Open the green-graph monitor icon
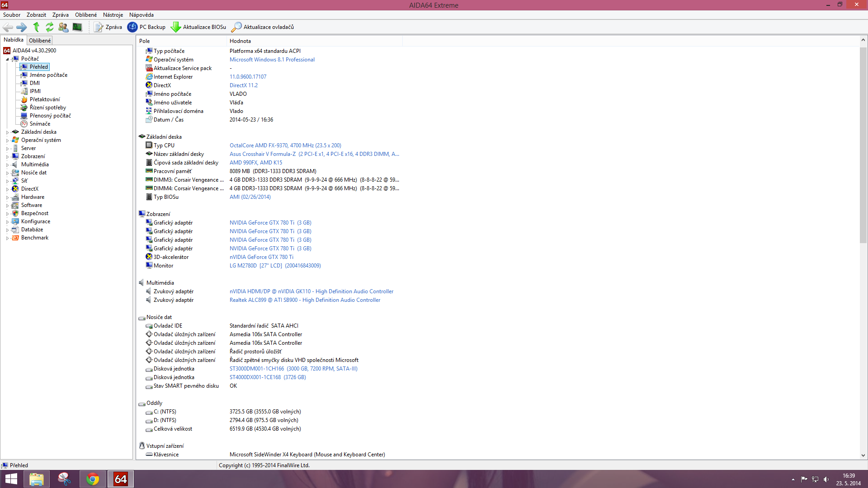 click(77, 27)
